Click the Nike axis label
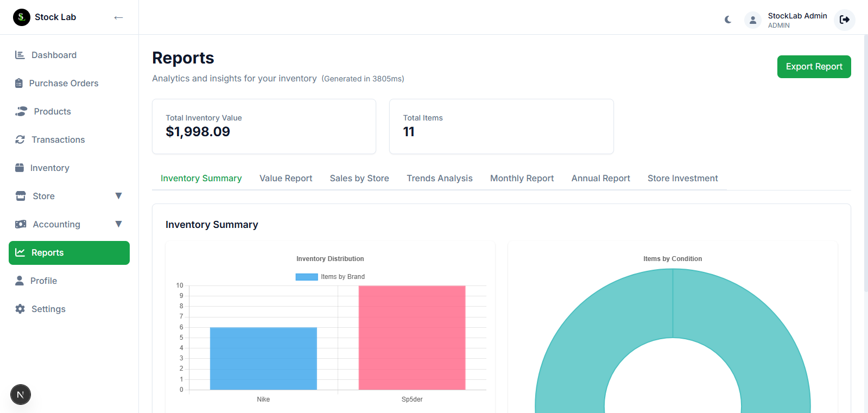The width and height of the screenshot is (868, 413). pyautogui.click(x=263, y=399)
